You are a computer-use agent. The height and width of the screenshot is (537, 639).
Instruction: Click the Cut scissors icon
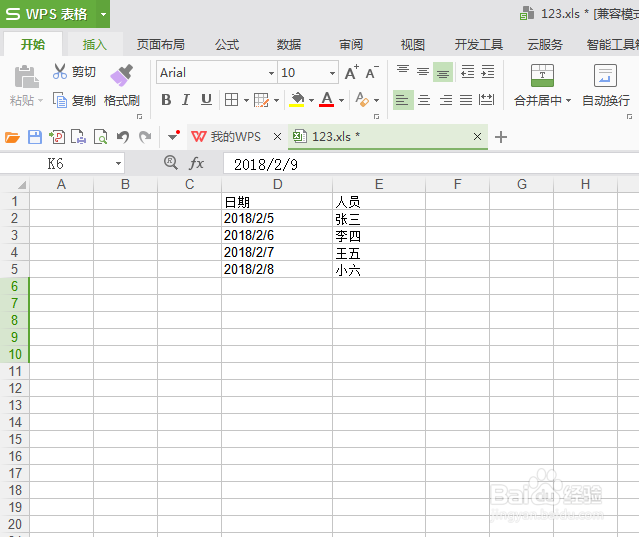pyautogui.click(x=59, y=72)
